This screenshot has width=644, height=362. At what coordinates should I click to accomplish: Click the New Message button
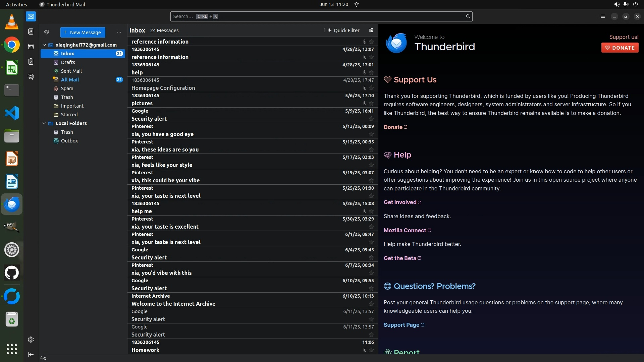click(83, 32)
